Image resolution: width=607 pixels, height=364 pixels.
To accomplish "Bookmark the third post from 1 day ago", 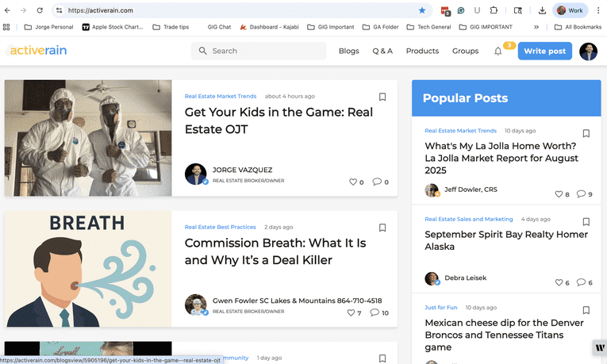I will [x=382, y=358].
